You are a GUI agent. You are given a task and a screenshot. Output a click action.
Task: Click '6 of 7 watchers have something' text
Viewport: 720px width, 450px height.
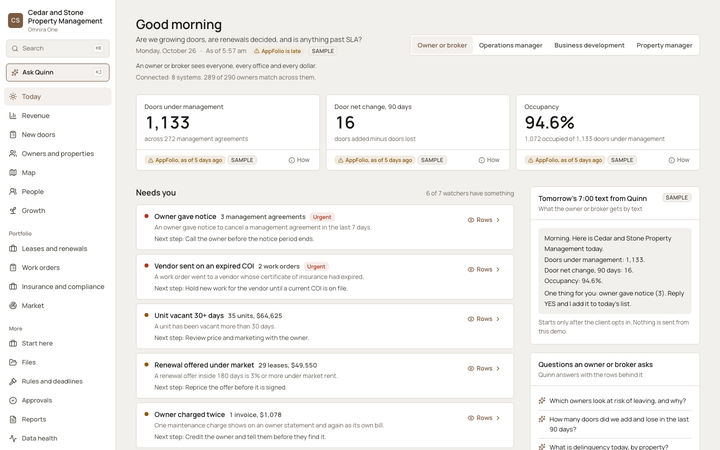(x=470, y=193)
